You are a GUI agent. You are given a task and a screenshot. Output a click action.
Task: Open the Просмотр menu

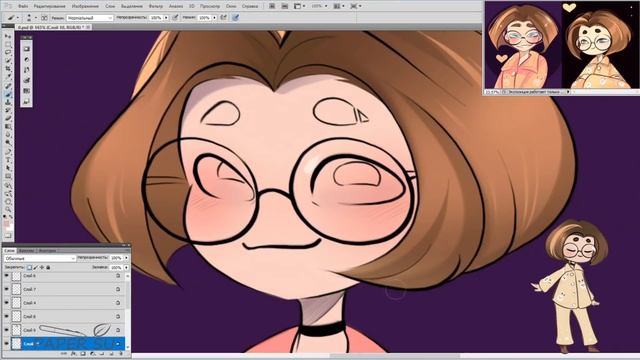[x=210, y=7]
